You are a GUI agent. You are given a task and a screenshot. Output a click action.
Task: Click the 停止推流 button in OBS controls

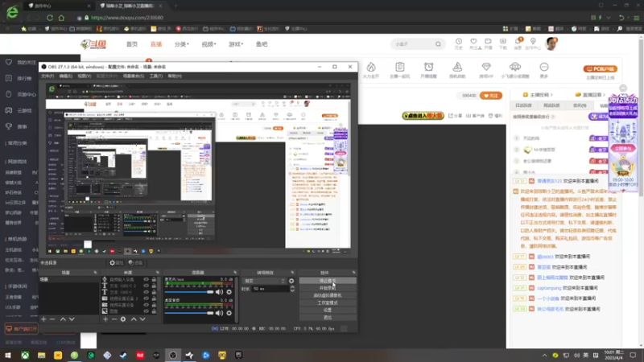click(x=328, y=281)
